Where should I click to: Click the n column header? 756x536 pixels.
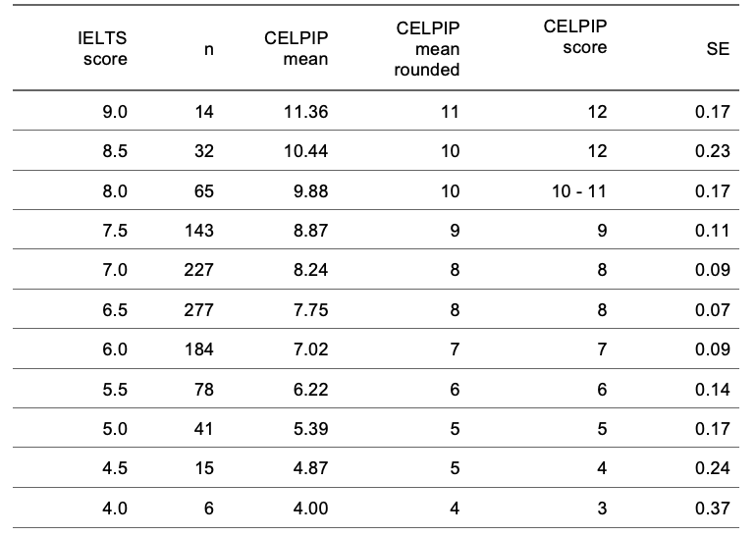[208, 49]
